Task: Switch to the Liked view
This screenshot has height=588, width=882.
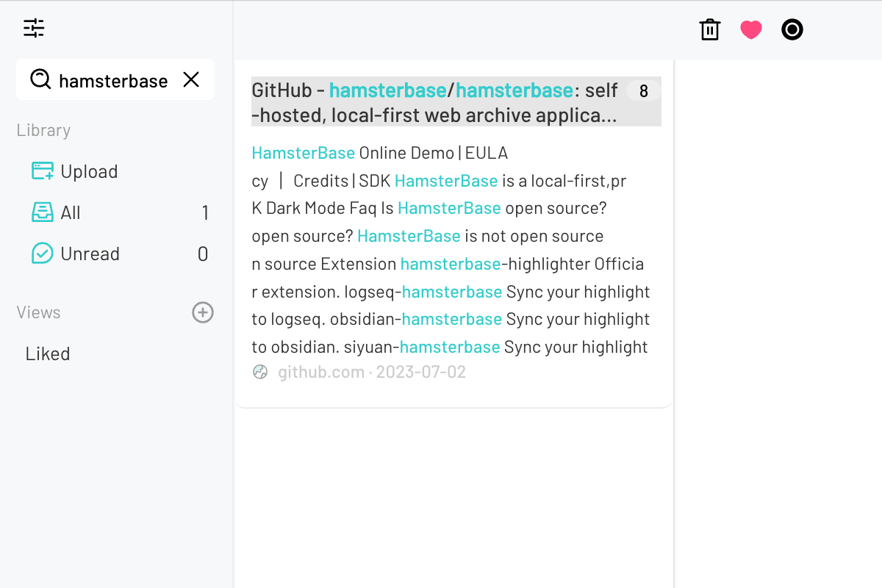Action: click(x=47, y=354)
